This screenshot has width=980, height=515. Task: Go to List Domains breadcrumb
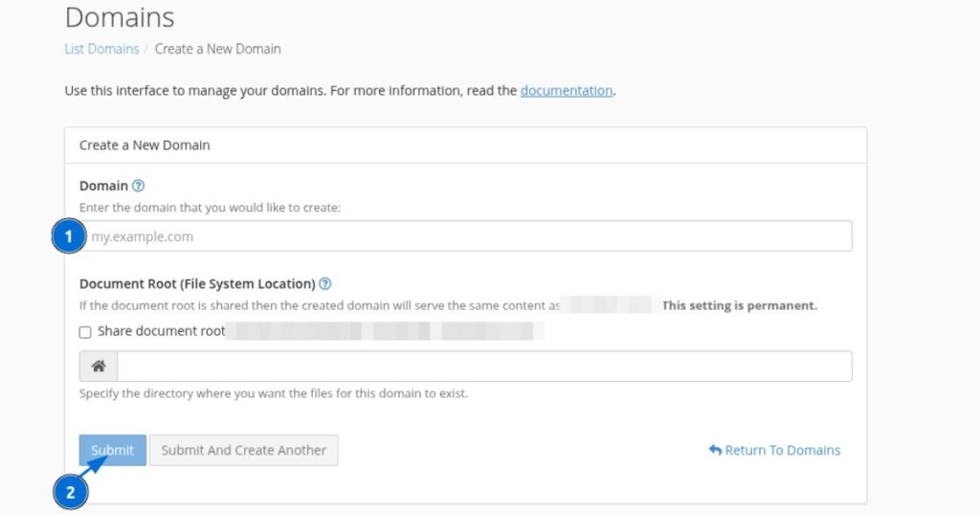click(101, 49)
